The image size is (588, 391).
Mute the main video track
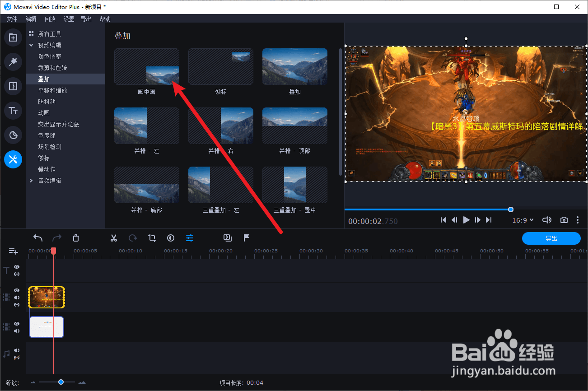coord(17,331)
